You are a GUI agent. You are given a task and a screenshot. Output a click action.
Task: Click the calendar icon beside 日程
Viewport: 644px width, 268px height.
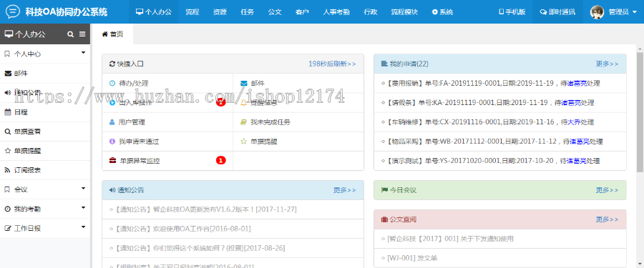pos(7,112)
